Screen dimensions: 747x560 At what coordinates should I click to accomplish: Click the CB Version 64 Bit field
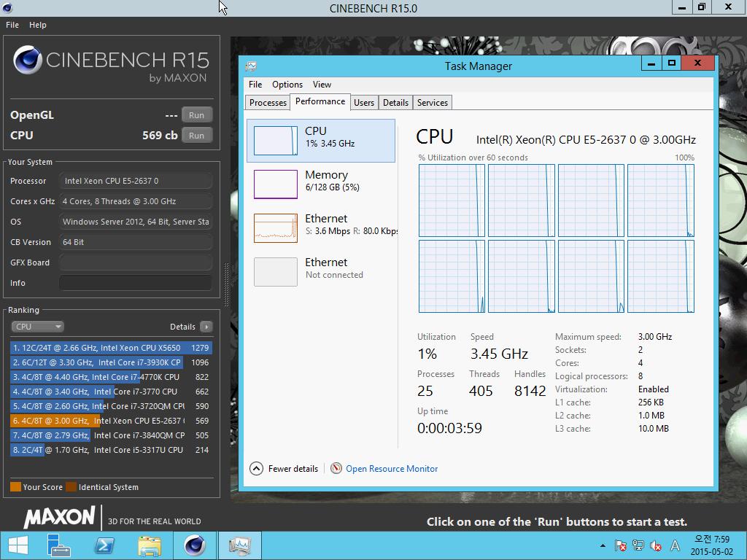point(136,242)
